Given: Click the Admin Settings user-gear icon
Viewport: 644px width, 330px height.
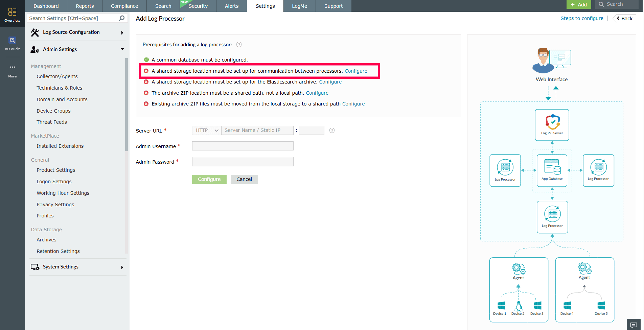Looking at the screenshot, I should tap(35, 49).
